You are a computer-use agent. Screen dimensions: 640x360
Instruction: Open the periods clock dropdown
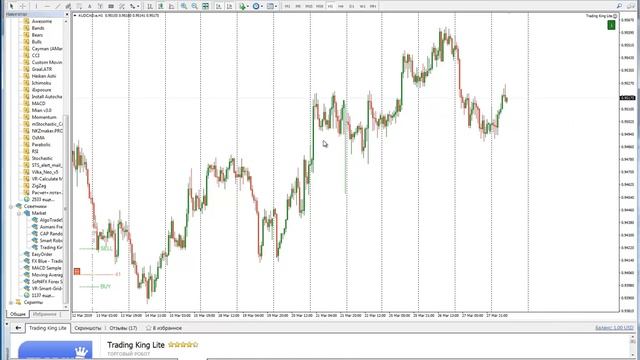258,6
